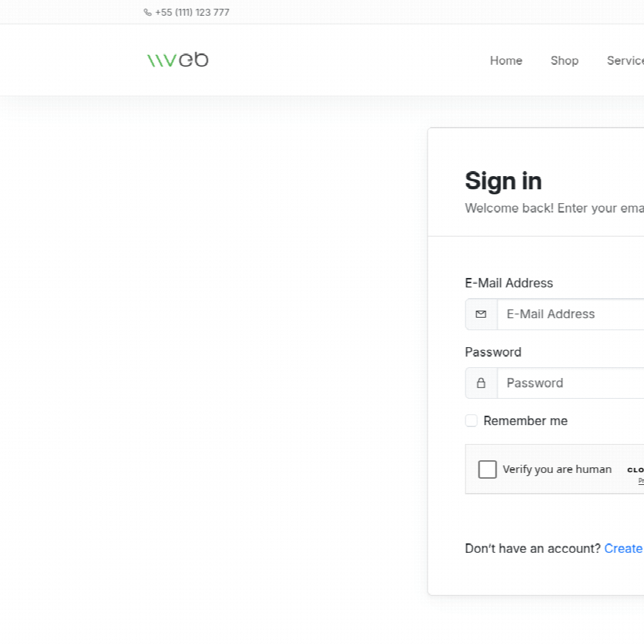Open the Services menu item
Screen dimensions: 644x644
point(625,60)
